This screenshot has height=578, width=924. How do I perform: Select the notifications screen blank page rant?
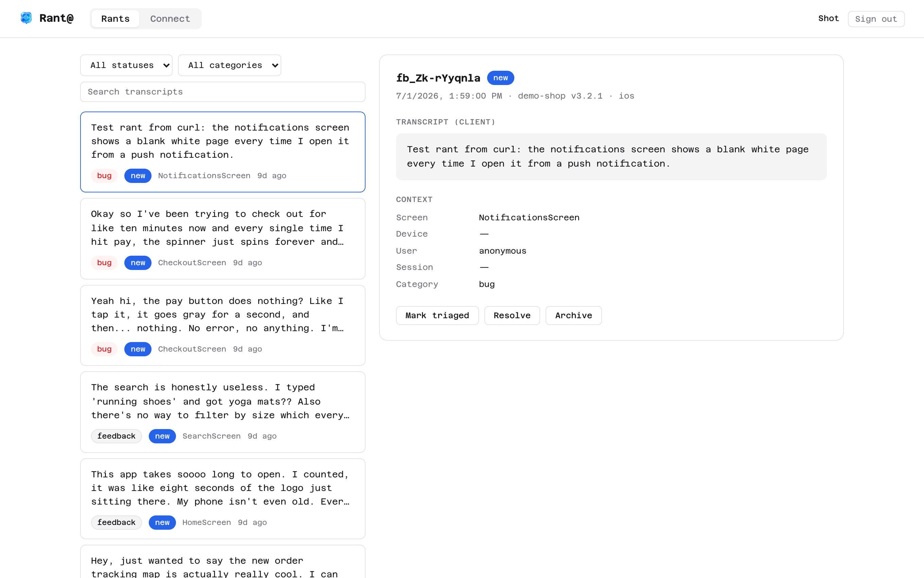pyautogui.click(x=223, y=152)
